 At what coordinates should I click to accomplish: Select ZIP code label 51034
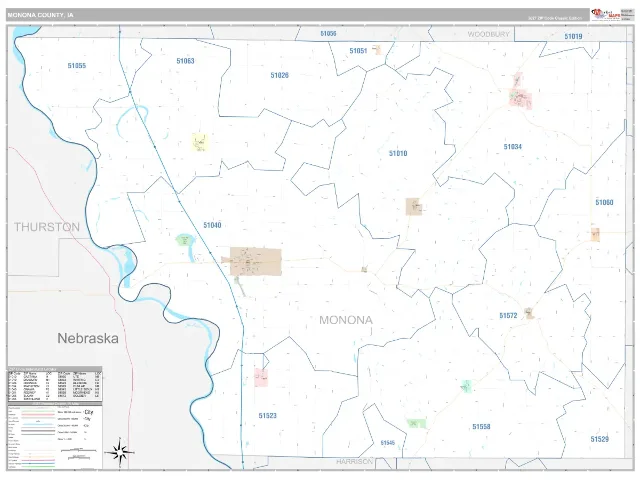[513, 147]
